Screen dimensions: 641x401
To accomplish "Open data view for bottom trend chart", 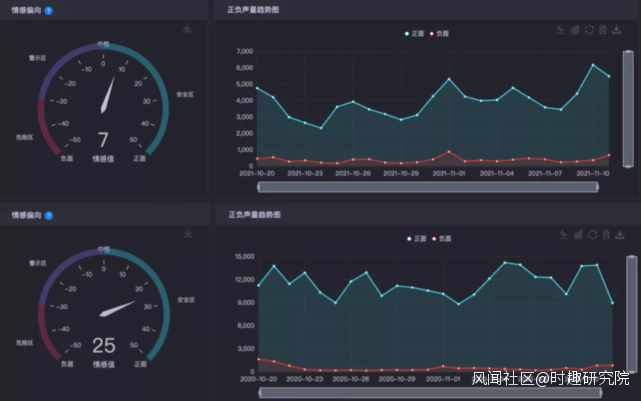I will point(606,235).
